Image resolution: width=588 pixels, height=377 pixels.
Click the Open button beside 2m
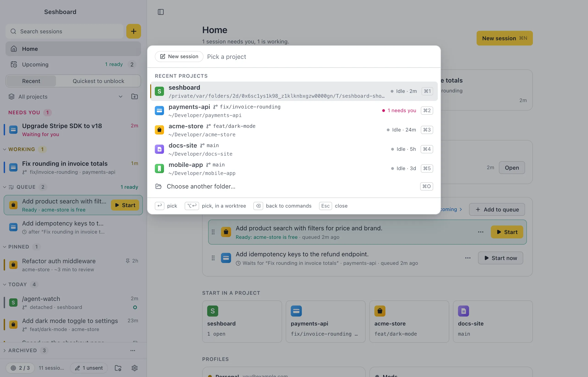pos(512,167)
